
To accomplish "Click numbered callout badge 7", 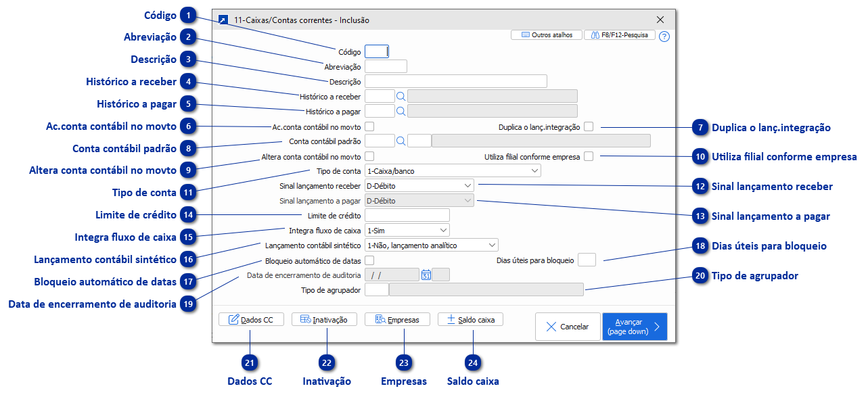I will click(700, 126).
